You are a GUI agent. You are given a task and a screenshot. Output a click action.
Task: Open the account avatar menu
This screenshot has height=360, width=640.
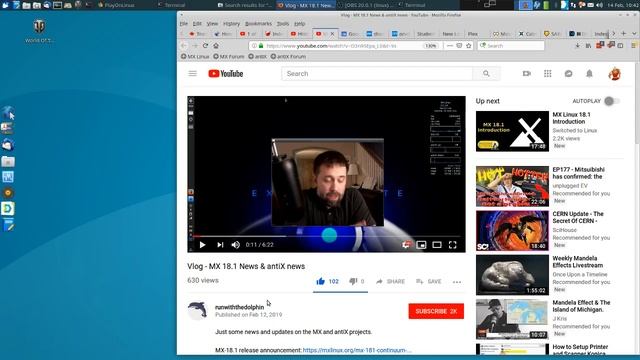point(615,74)
